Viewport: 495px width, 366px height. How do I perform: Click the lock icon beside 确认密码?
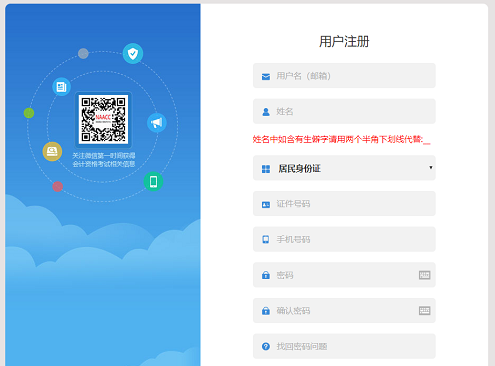[266, 311]
